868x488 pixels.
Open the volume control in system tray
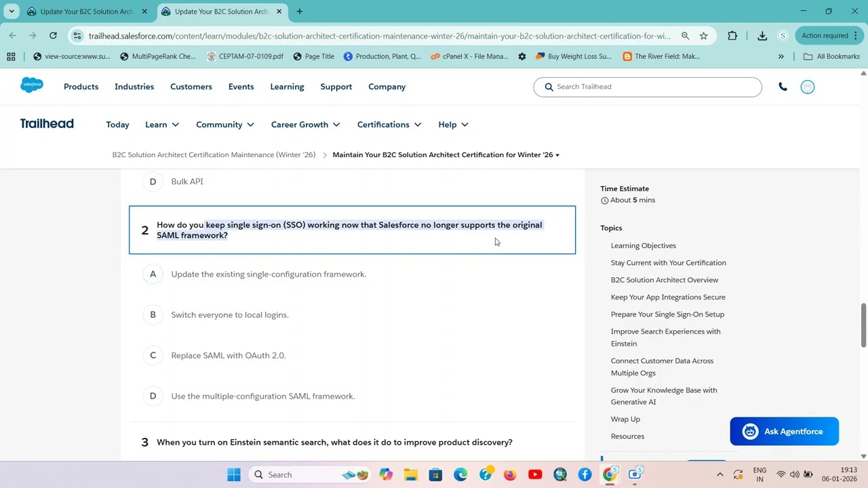[x=794, y=474]
